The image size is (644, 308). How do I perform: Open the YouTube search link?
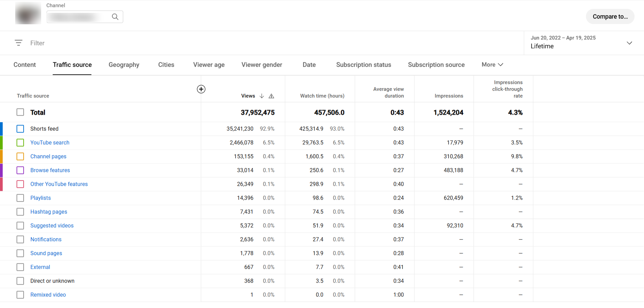coord(50,142)
